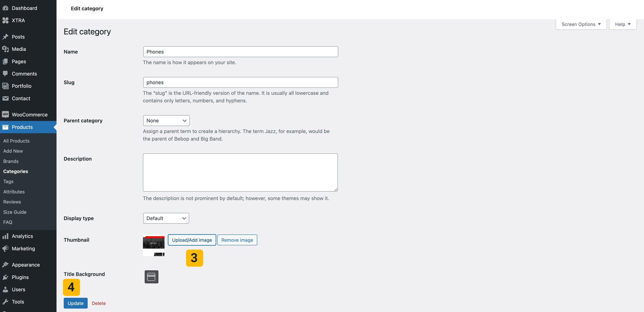The image size is (644, 312).
Task: Expand the Help panel
Action: tap(623, 24)
